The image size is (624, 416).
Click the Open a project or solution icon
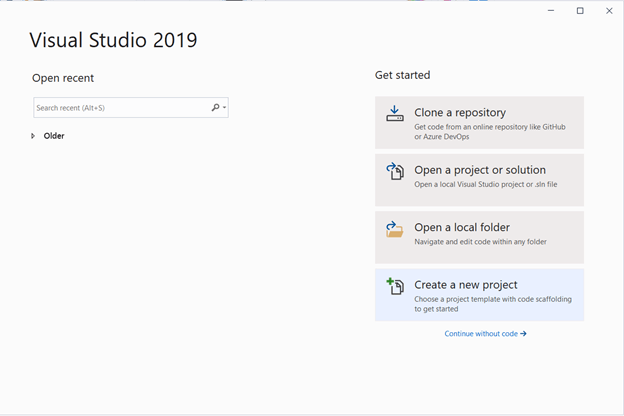click(x=395, y=171)
